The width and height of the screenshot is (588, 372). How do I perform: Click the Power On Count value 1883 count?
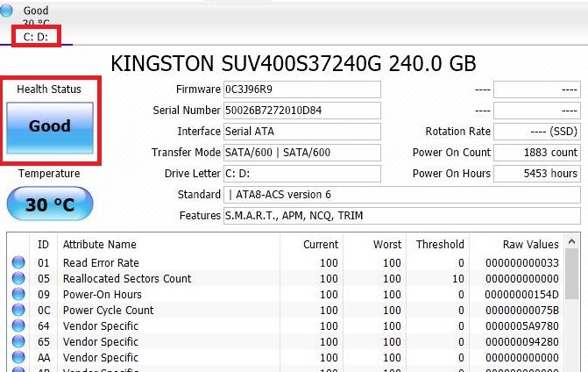[537, 153]
